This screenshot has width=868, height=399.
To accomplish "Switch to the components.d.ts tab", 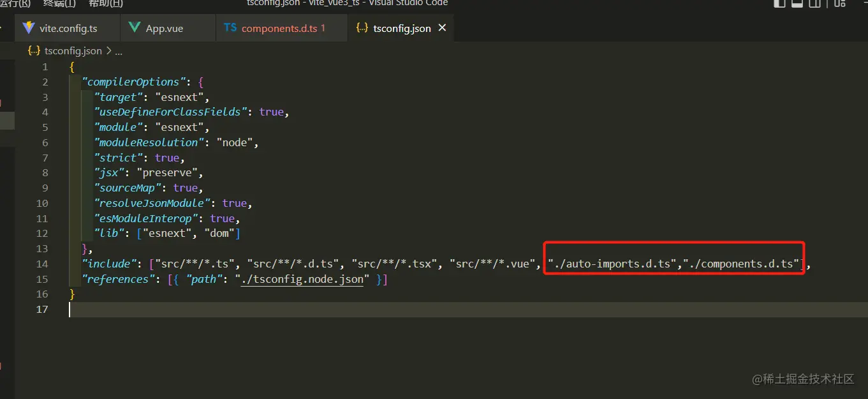I will pos(283,29).
